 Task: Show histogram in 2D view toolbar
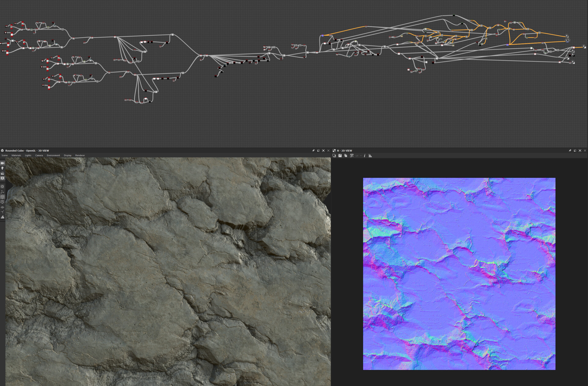370,156
